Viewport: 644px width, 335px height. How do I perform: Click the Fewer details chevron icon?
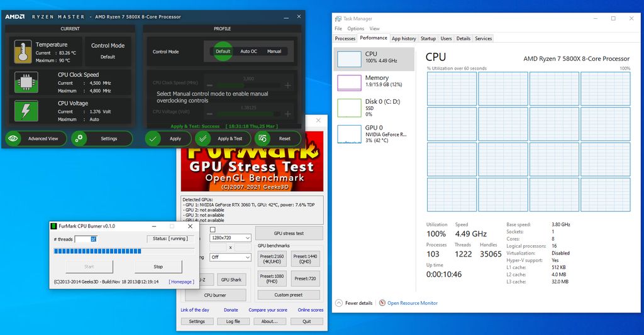[x=339, y=303]
